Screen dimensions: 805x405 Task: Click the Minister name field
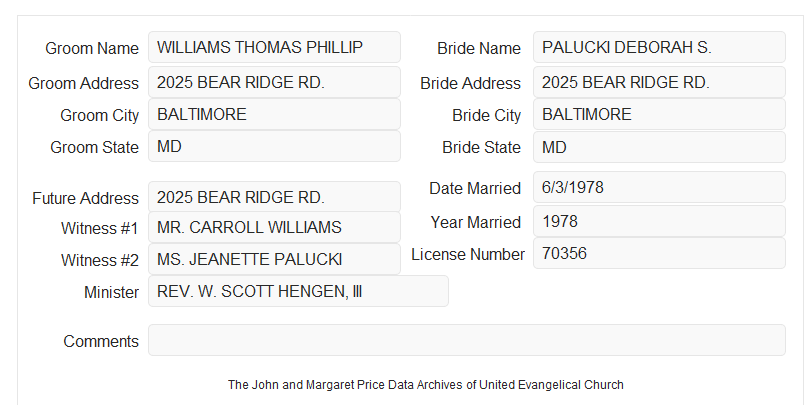pos(298,291)
